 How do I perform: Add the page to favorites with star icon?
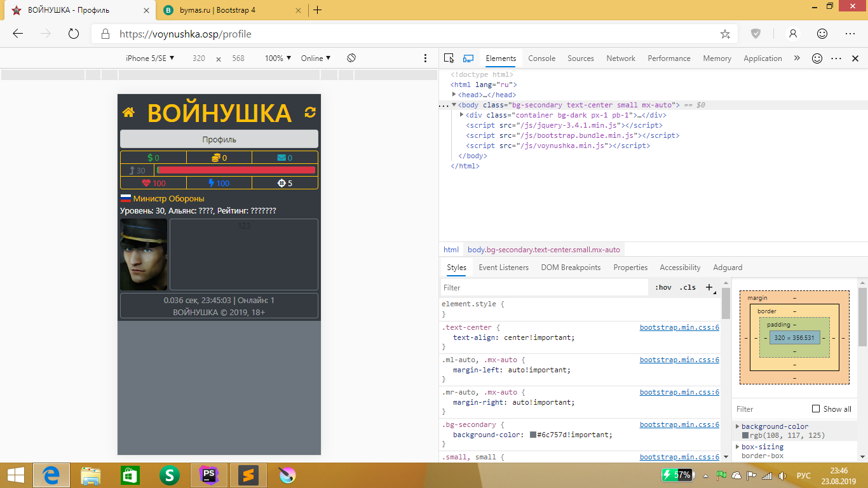725,34
